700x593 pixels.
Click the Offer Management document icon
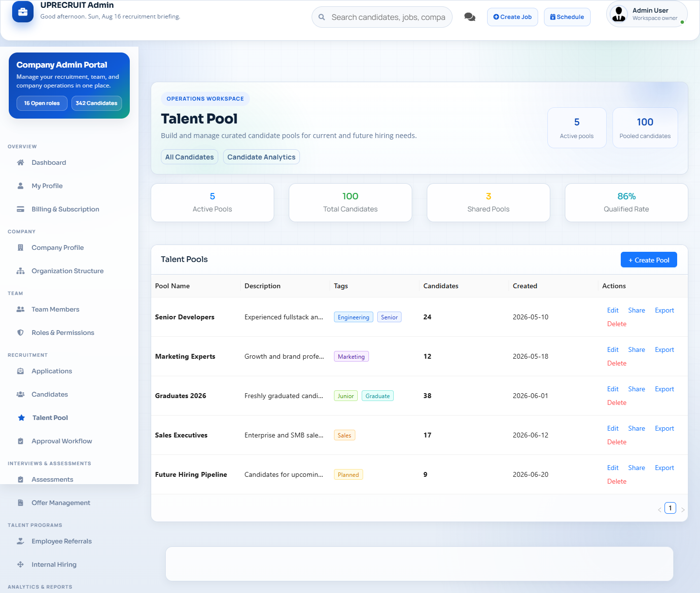pos(20,503)
